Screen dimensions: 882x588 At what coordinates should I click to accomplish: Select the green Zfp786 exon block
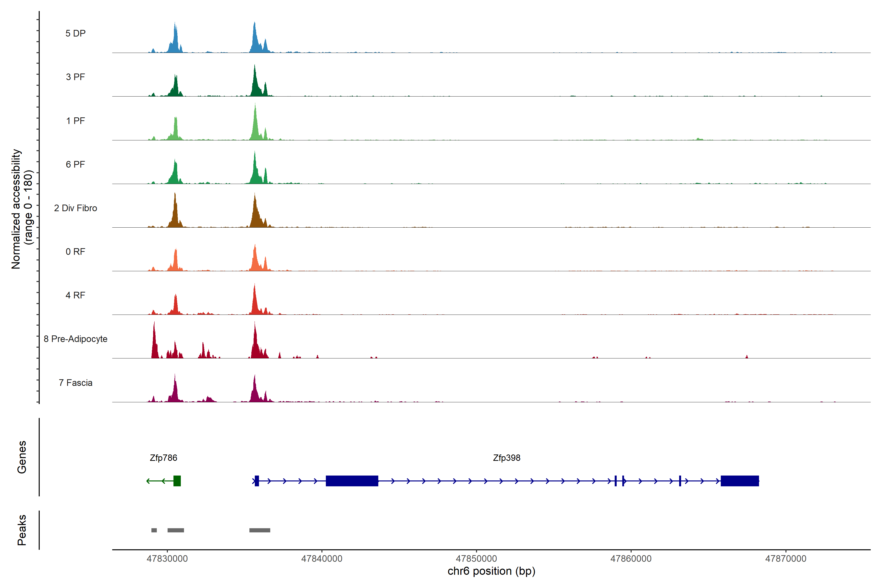tap(177, 481)
